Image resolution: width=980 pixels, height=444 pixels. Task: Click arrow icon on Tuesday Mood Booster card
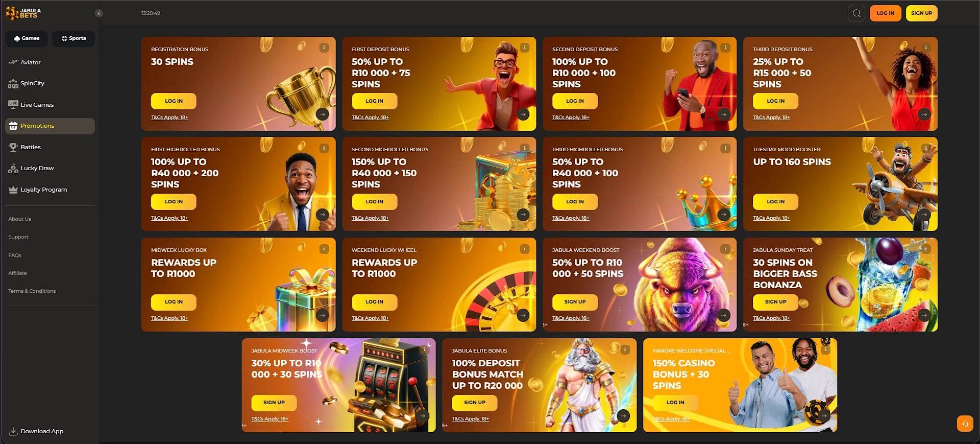click(x=924, y=215)
